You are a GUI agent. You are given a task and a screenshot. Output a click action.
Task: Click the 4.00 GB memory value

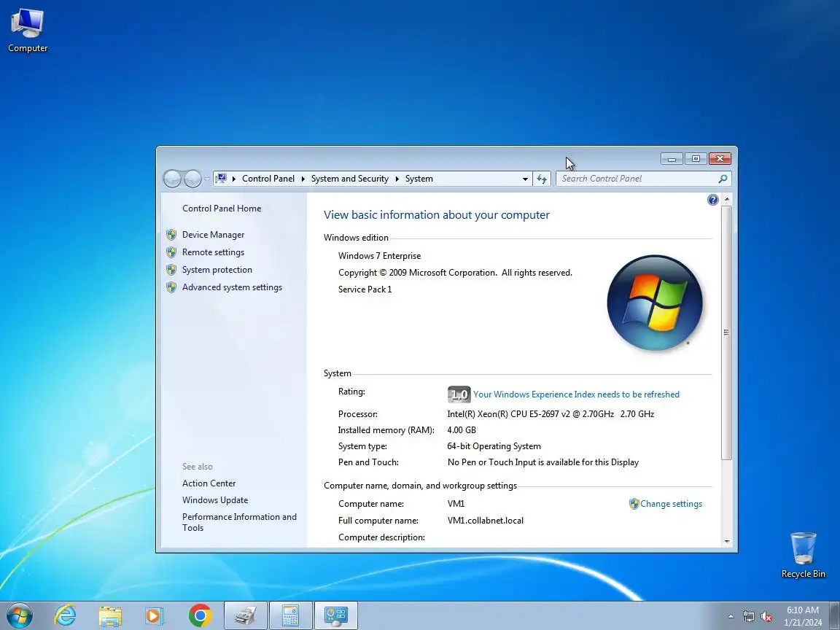pos(462,430)
